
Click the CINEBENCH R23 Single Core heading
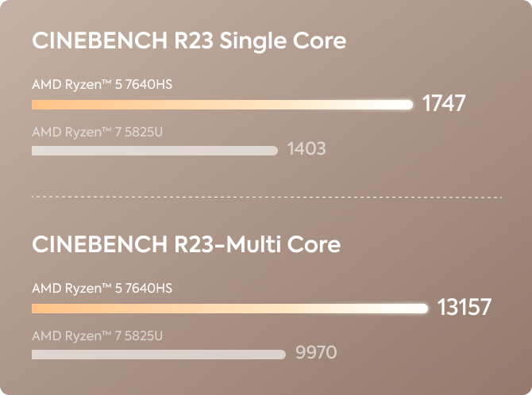189,41
